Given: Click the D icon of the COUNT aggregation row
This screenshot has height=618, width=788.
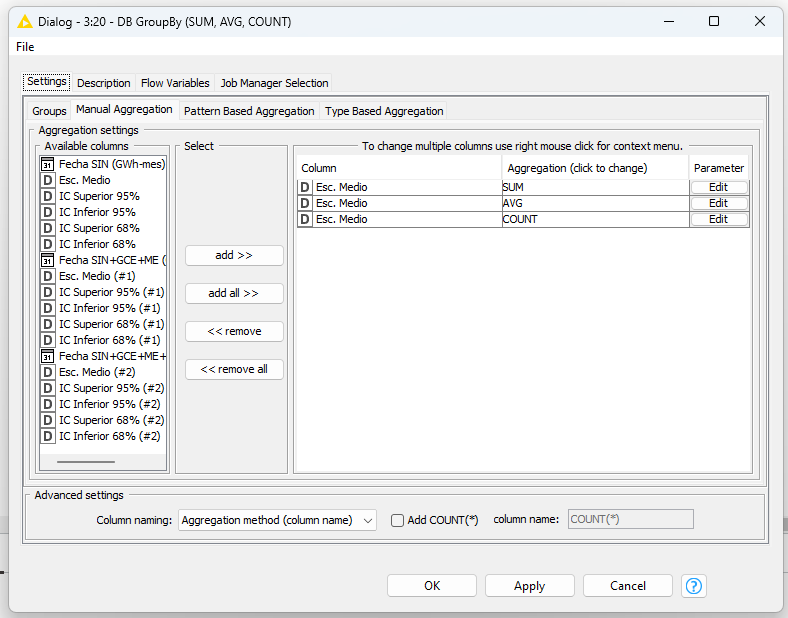Looking at the screenshot, I should coord(305,219).
